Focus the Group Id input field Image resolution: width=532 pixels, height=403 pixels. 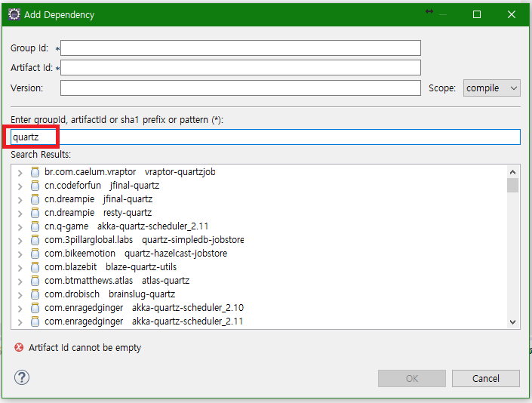(x=241, y=48)
